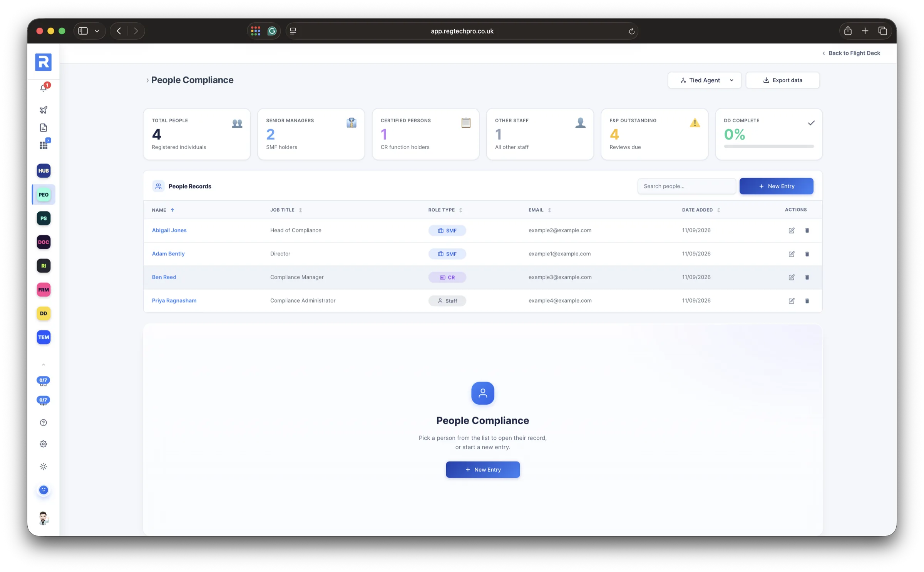Image resolution: width=924 pixels, height=572 pixels.
Task: Delete Adam Bently record
Action: (807, 254)
